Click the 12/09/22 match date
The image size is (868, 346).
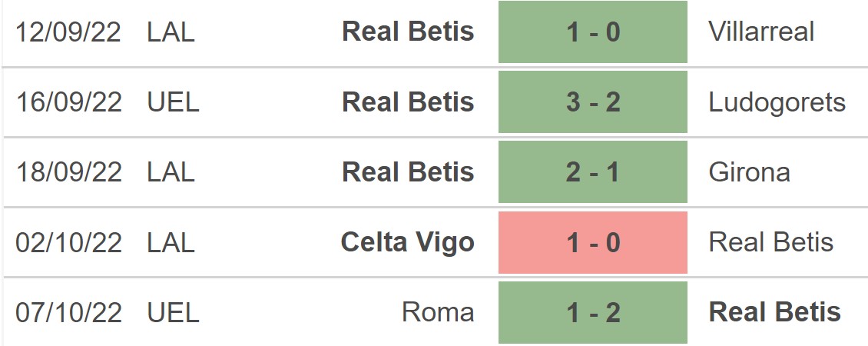(x=69, y=32)
